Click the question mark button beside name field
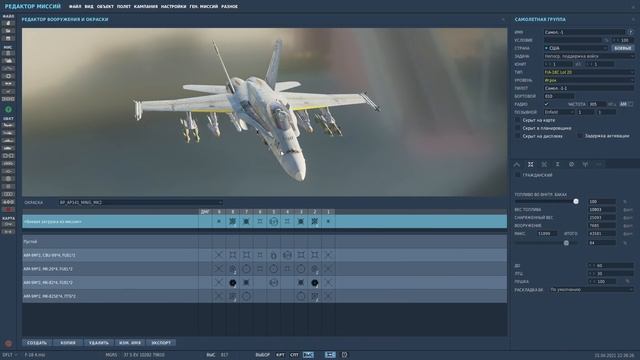Screen dimensions: 640x360 (x=631, y=32)
